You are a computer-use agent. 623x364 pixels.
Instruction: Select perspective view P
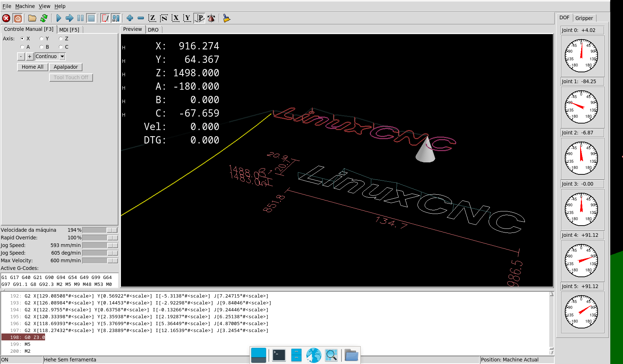199,18
